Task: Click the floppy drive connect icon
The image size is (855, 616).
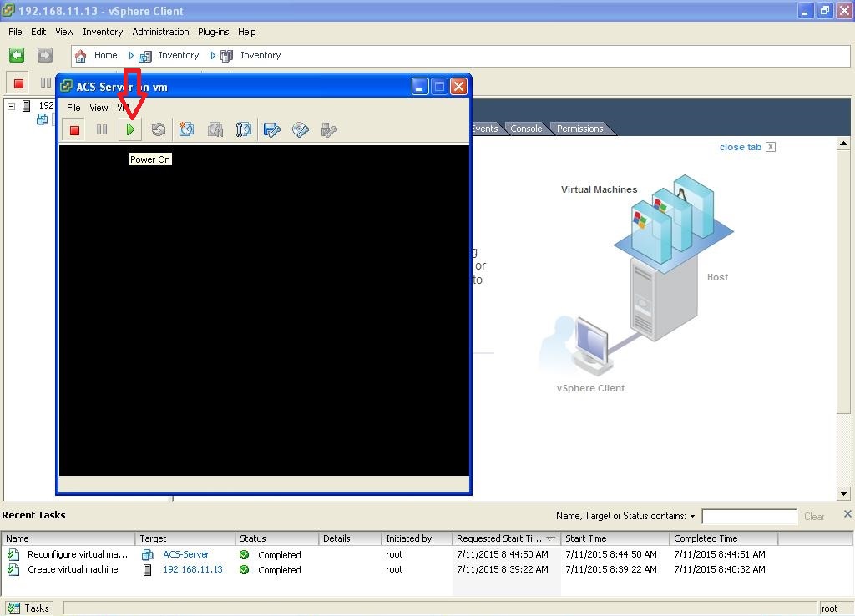Action: tap(271, 129)
